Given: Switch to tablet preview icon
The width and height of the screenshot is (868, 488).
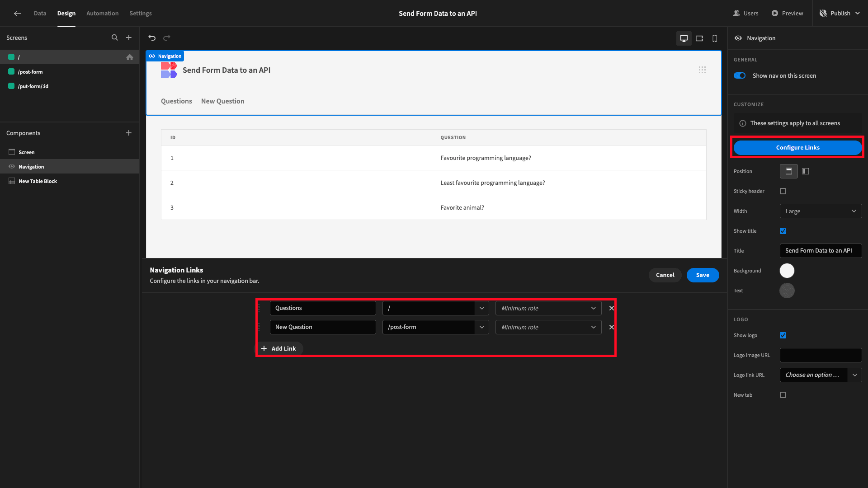Looking at the screenshot, I should (699, 38).
